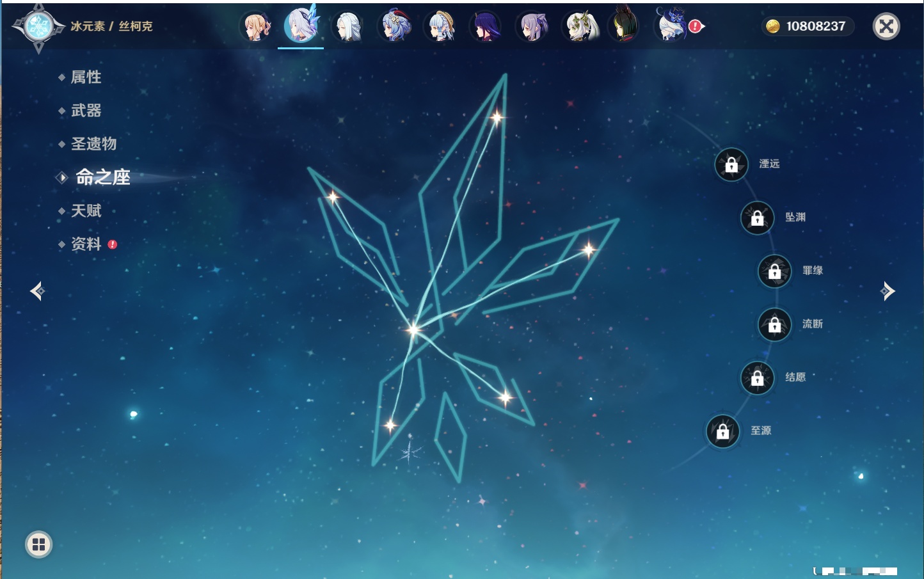Select the blonde avatar with dark bow

(255, 26)
